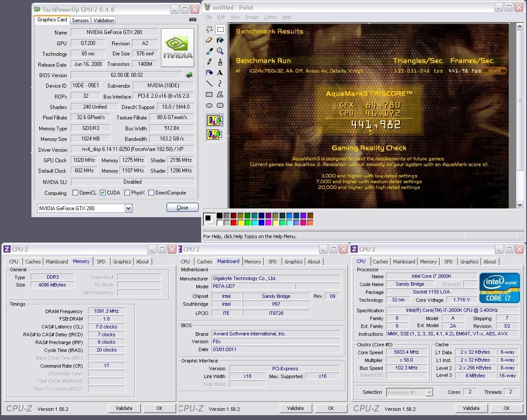Activate the Magnifier tool in Paint
This screenshot has width=527, height=420.
click(220, 51)
